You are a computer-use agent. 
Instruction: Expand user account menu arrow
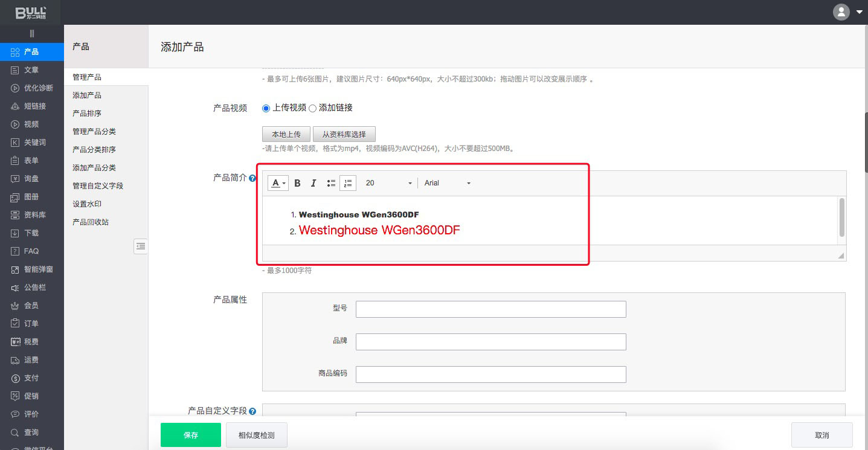pyautogui.click(x=860, y=12)
